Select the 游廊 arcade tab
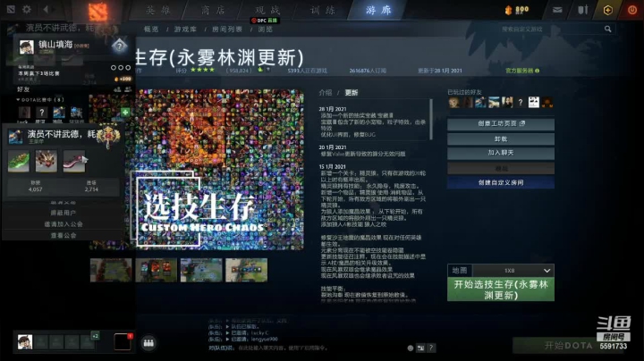This screenshot has height=361, width=644. pyautogui.click(x=378, y=10)
